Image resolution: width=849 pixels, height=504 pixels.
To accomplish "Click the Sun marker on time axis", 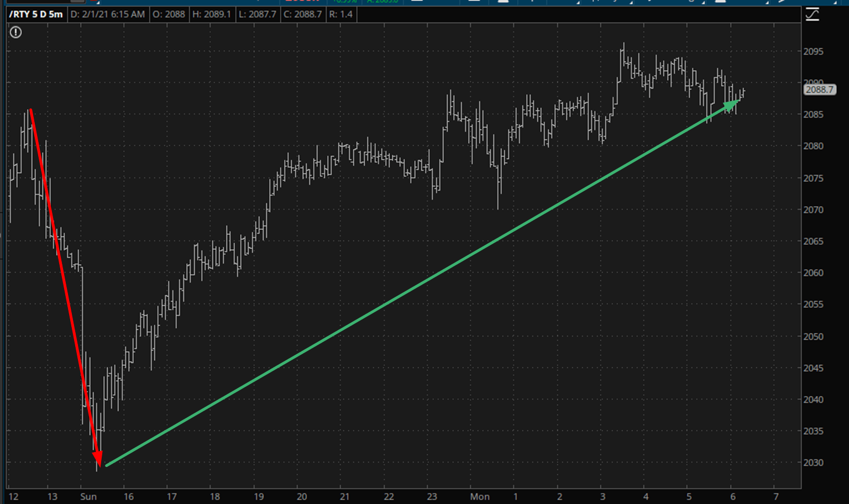I will tap(88, 496).
